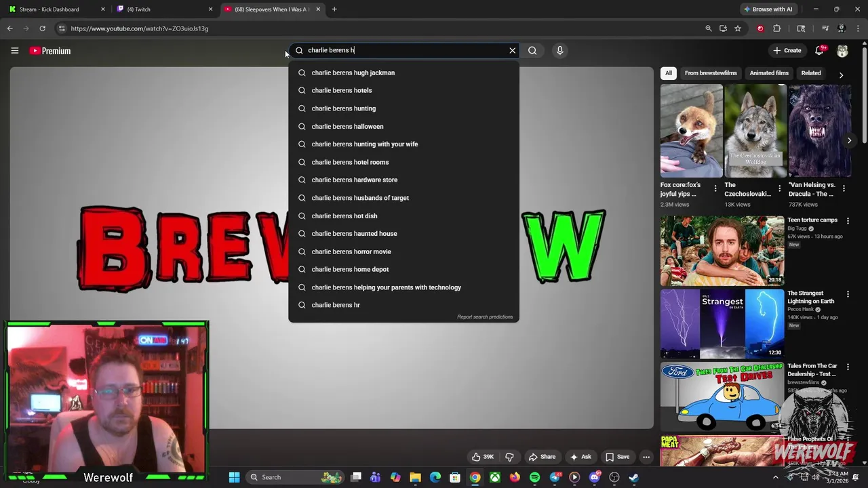Choose helping your parents with technology suggestion
Screen dimensions: 868x488
click(403, 287)
